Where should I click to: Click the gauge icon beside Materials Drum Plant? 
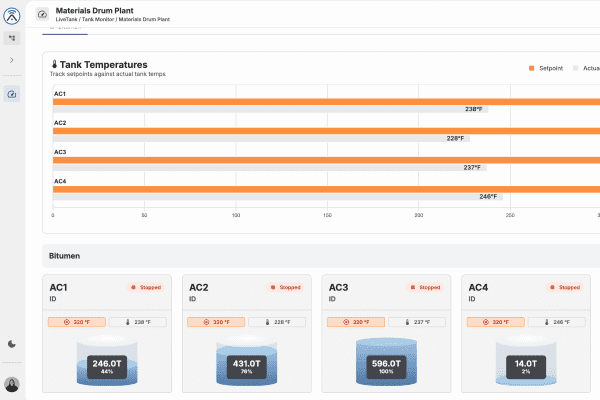(42, 14)
